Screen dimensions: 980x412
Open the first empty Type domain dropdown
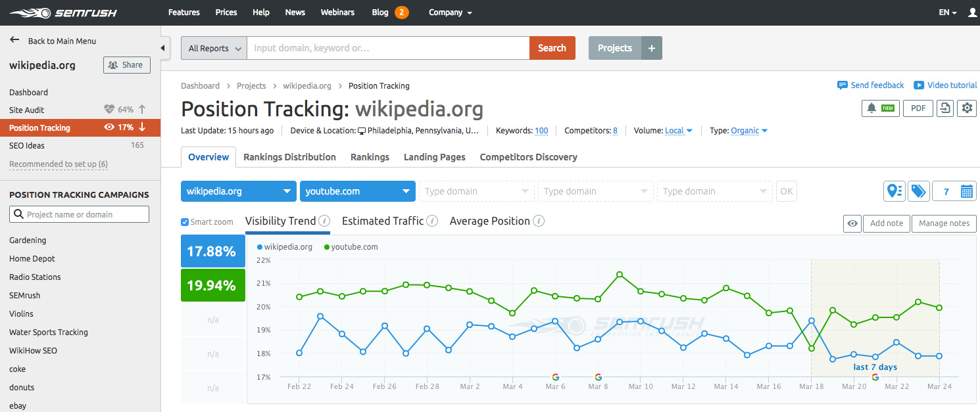[476, 191]
